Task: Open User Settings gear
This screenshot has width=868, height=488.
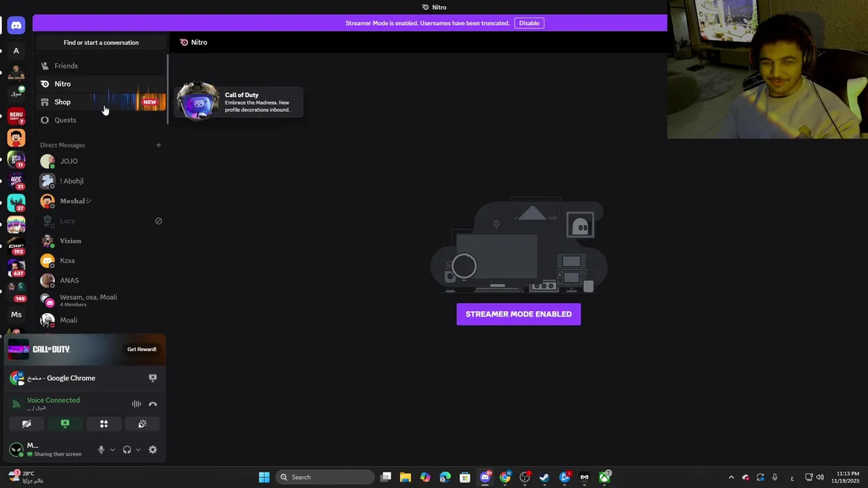Action: click(153, 450)
